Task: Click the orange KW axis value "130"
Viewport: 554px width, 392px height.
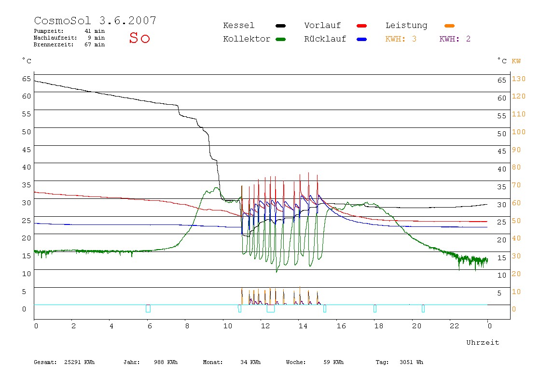Action: (x=519, y=79)
